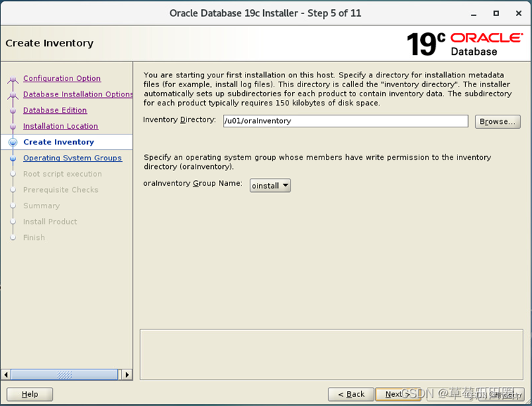
Task: Click the Create Inventory step bullet icon
Action: point(13,142)
